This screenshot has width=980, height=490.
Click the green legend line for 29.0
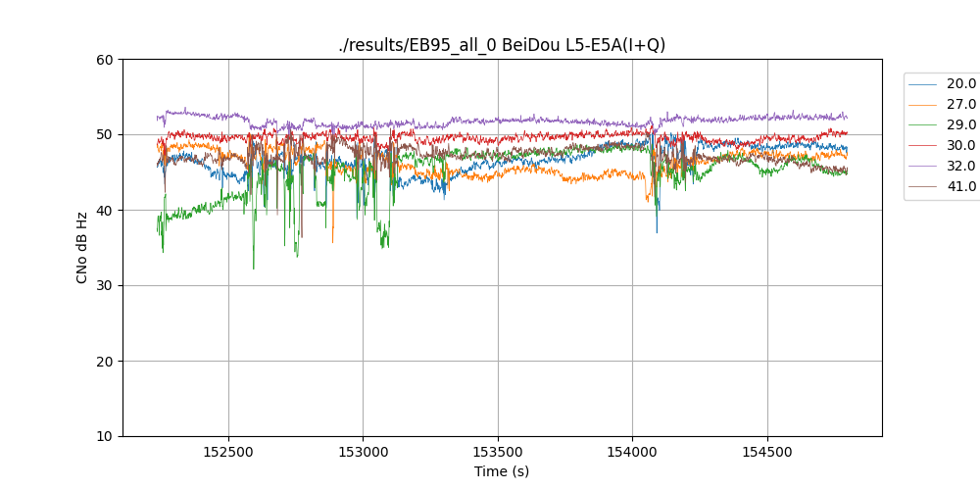tap(922, 125)
